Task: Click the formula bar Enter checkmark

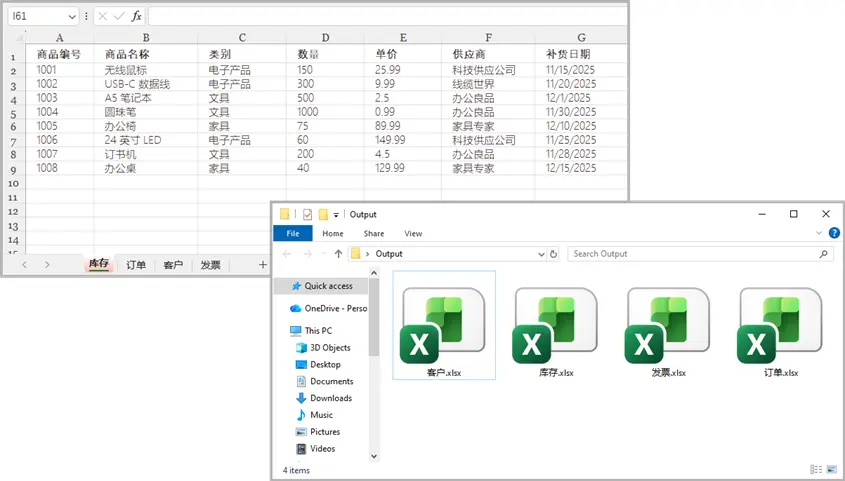Action: click(119, 17)
